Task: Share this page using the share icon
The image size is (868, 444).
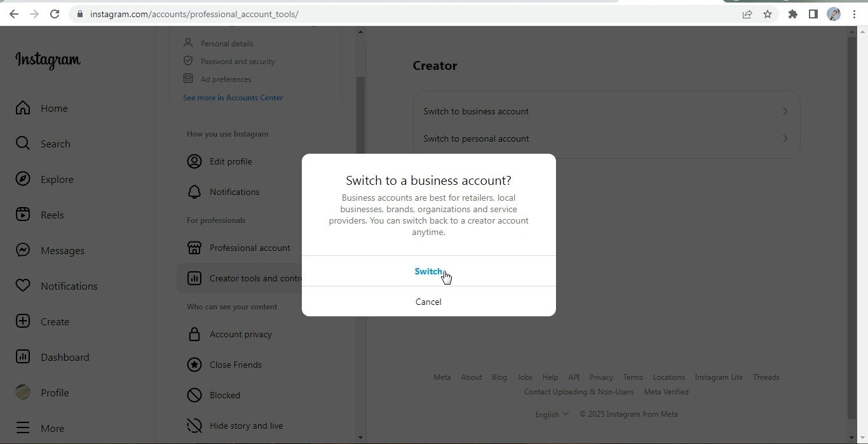Action: pos(747,14)
